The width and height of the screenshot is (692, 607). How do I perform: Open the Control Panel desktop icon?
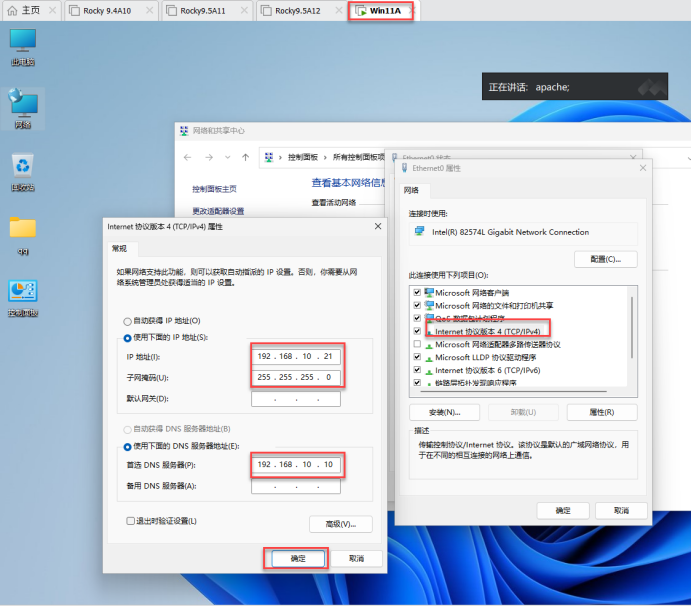pyautogui.click(x=23, y=293)
